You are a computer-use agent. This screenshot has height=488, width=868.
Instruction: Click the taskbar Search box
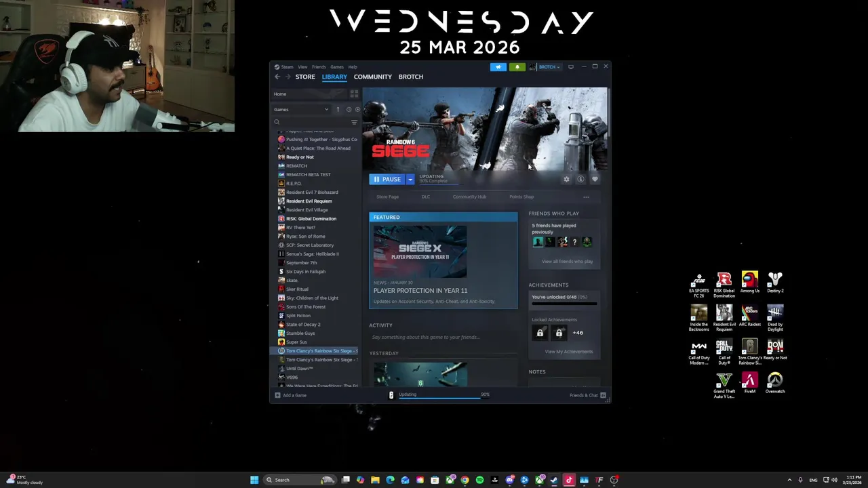300,480
